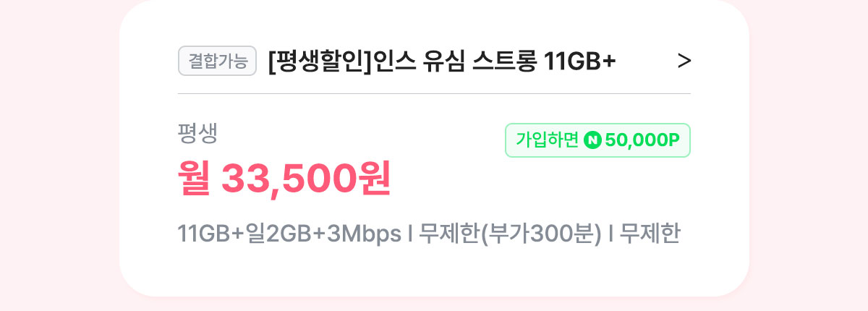
Task: Open plan details via the > chevron
Action: coord(684,61)
